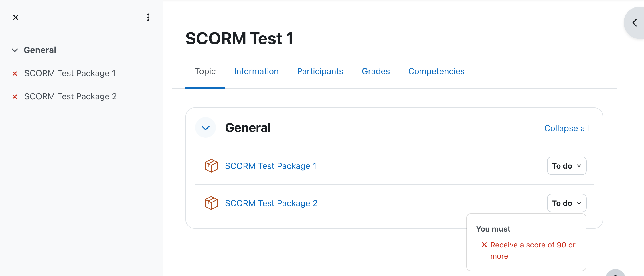
Task: Click incomplete mark beside sidebar Package 2
Action: 15,97
